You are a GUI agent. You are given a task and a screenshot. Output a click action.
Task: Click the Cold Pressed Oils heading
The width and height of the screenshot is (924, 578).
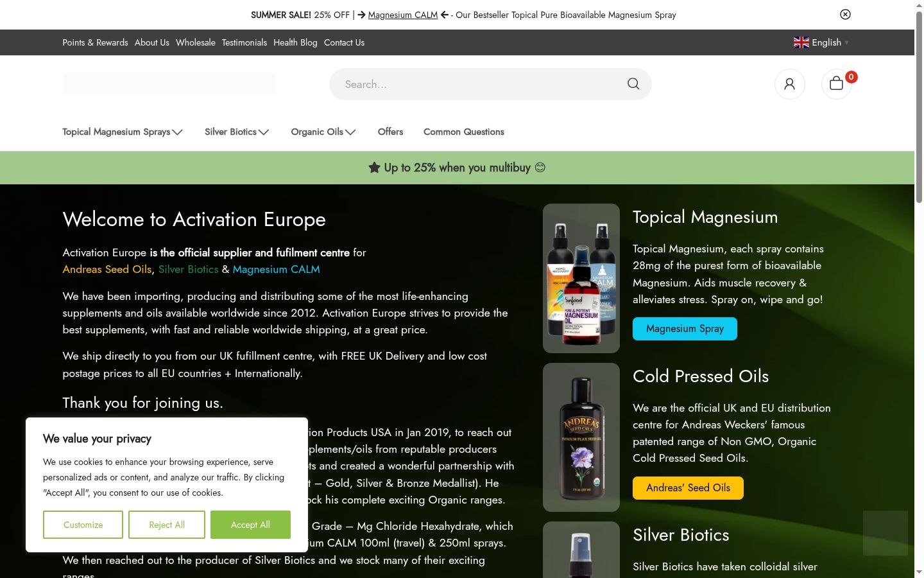[x=701, y=376]
